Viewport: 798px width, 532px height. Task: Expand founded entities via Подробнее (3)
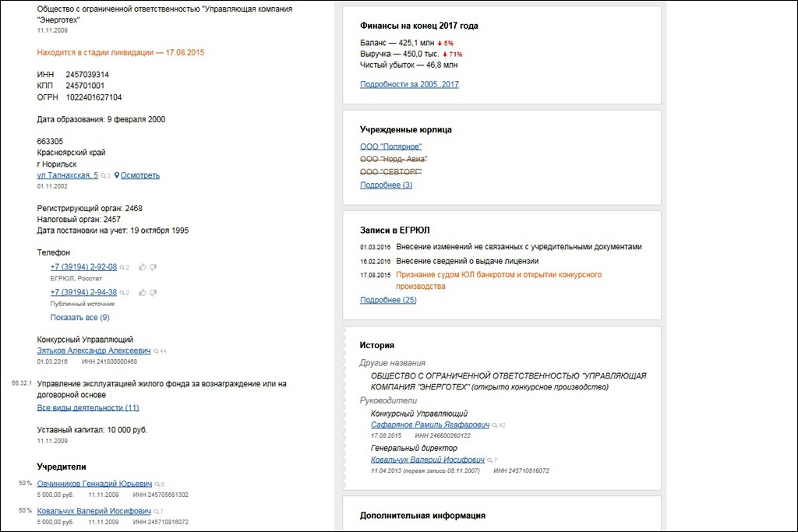point(386,185)
